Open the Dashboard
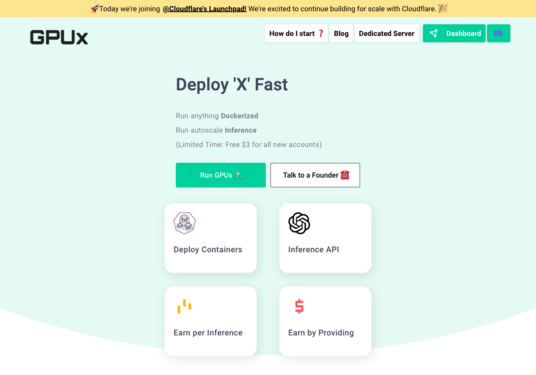Screen dimensions: 536x375 pos(454,33)
